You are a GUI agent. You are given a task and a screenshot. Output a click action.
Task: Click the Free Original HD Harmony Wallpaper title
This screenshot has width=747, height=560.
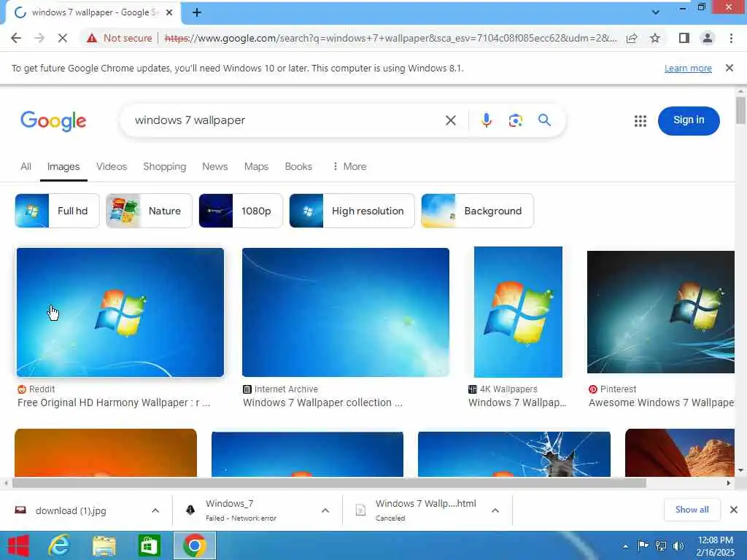[x=114, y=402]
